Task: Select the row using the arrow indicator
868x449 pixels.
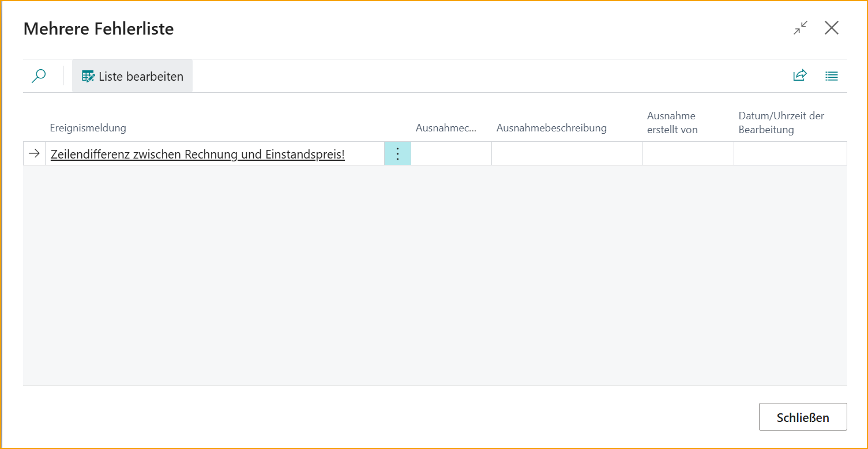Action: point(34,154)
